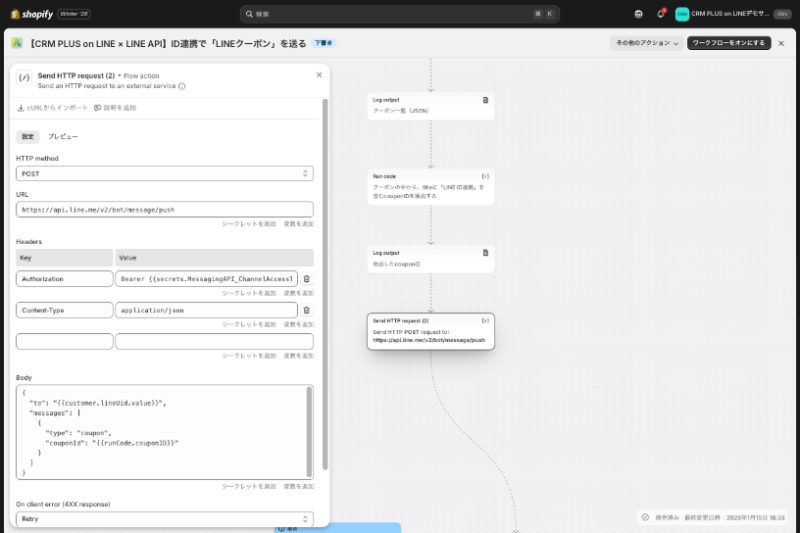Open the Shopify home logo
This screenshot has width=800, height=533.
click(x=32, y=14)
